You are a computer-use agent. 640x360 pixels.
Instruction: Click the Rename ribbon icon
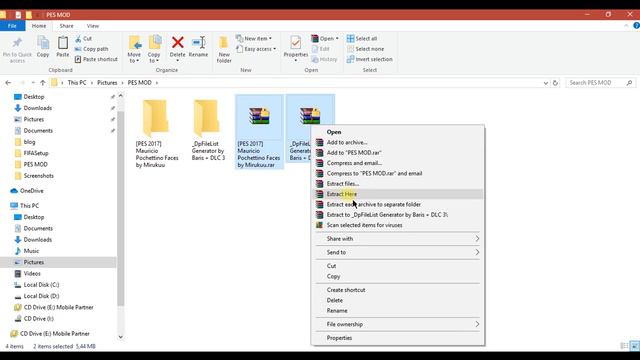tap(198, 42)
